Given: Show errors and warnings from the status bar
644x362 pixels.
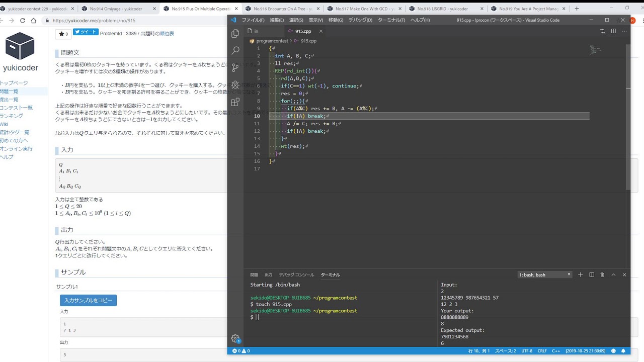Looking at the screenshot, I should tap(241, 351).
